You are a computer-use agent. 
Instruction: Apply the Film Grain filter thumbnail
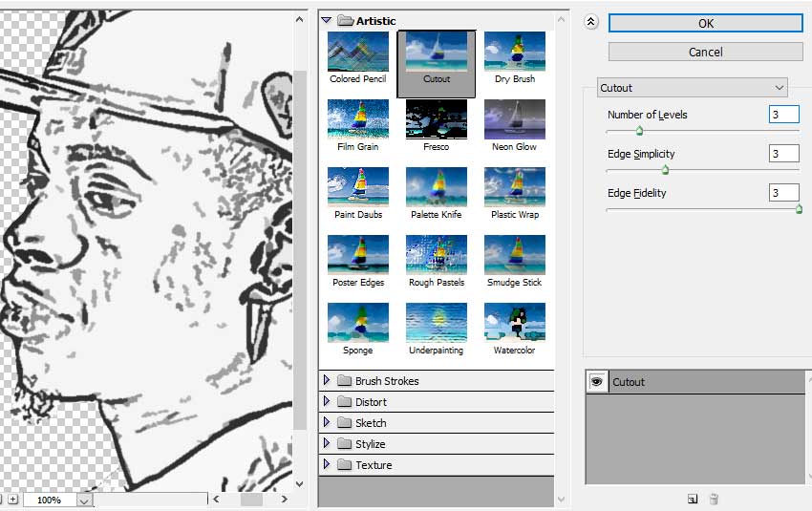(x=358, y=119)
